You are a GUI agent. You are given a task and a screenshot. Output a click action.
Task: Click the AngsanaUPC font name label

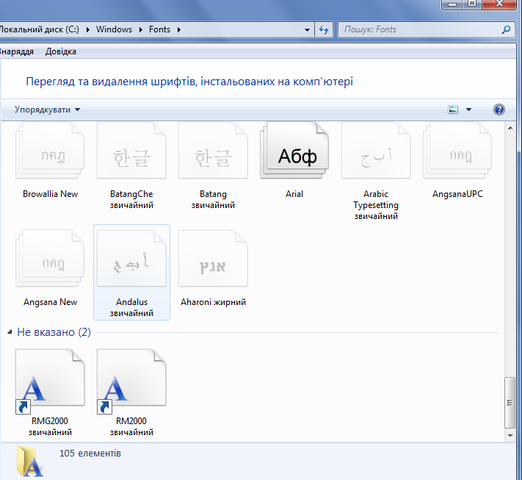click(457, 194)
